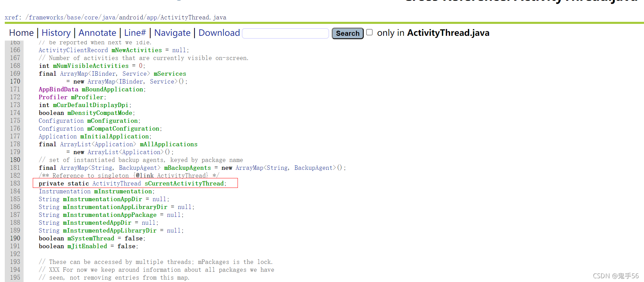Image resolution: width=644 pixels, height=282 pixels.
Task: Click line number 170
Action: [x=15, y=81]
